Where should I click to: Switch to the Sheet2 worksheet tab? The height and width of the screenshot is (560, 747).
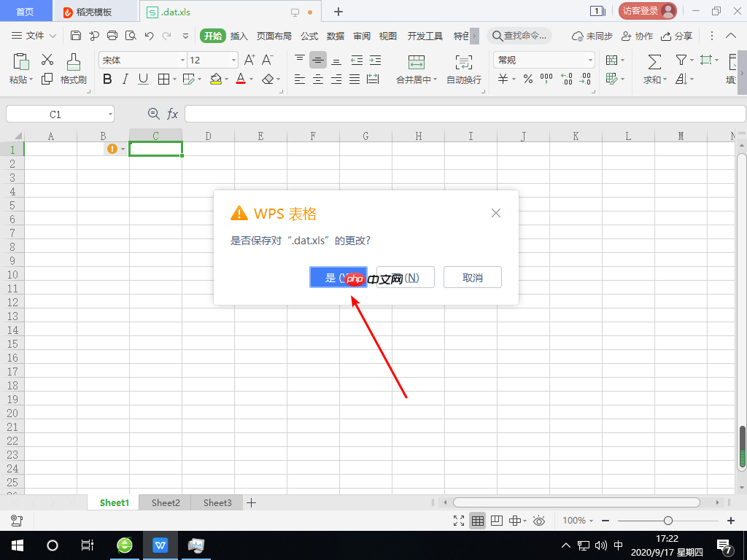[166, 502]
